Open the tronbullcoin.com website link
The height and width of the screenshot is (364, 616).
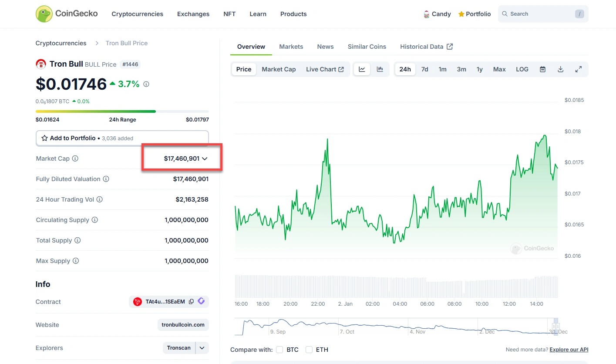[183, 325]
